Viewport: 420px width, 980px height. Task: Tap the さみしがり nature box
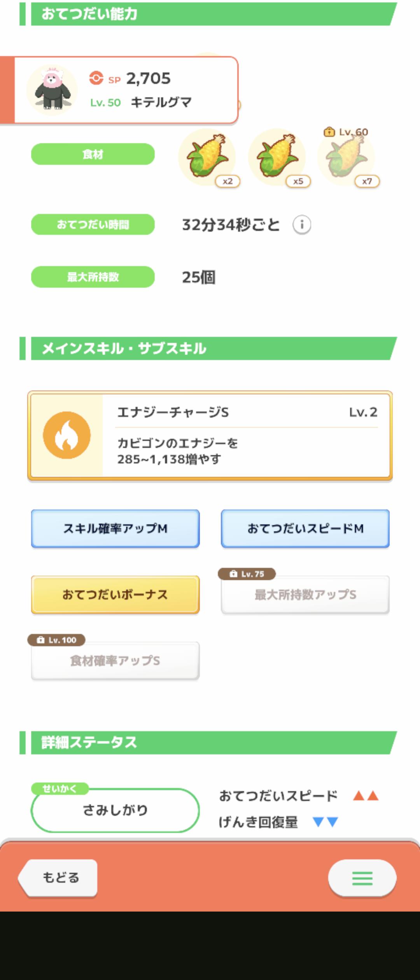[115, 810]
